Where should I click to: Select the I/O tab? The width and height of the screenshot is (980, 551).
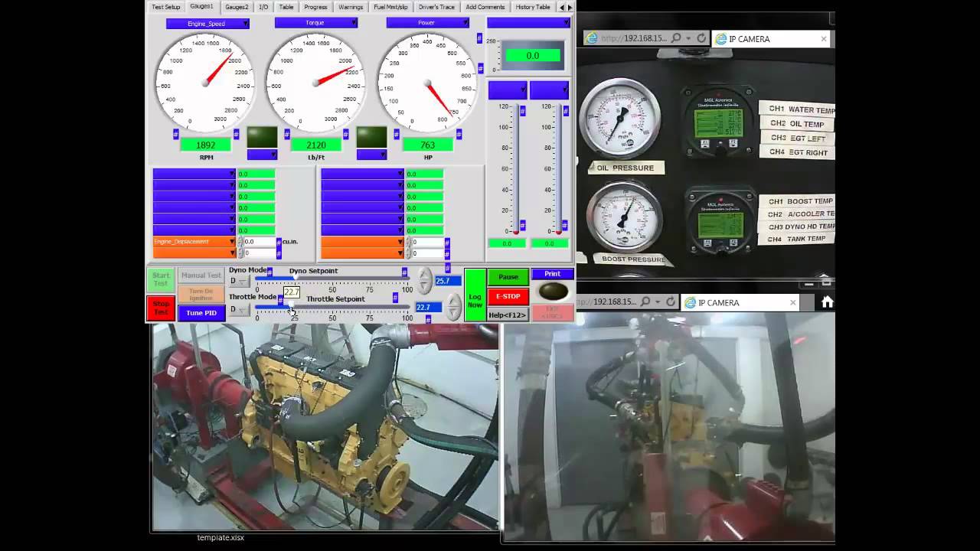tap(263, 7)
